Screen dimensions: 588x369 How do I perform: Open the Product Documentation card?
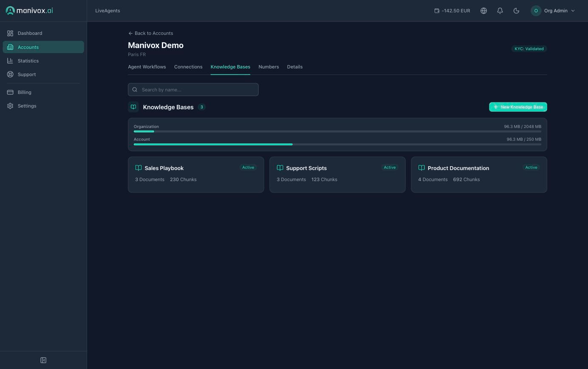(479, 175)
